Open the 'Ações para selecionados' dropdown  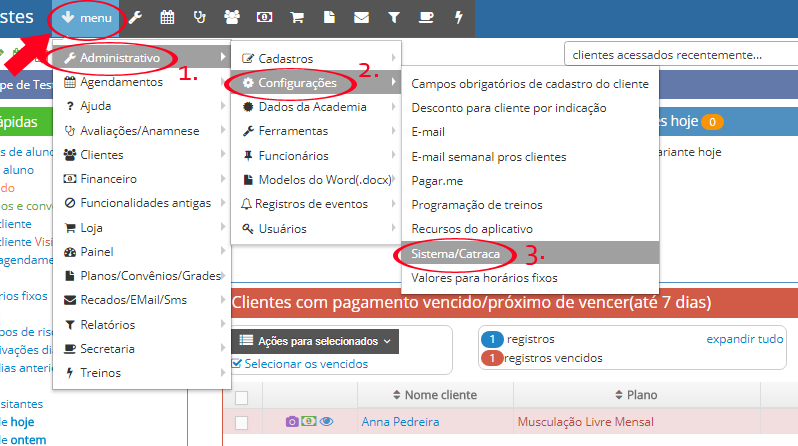pos(315,341)
